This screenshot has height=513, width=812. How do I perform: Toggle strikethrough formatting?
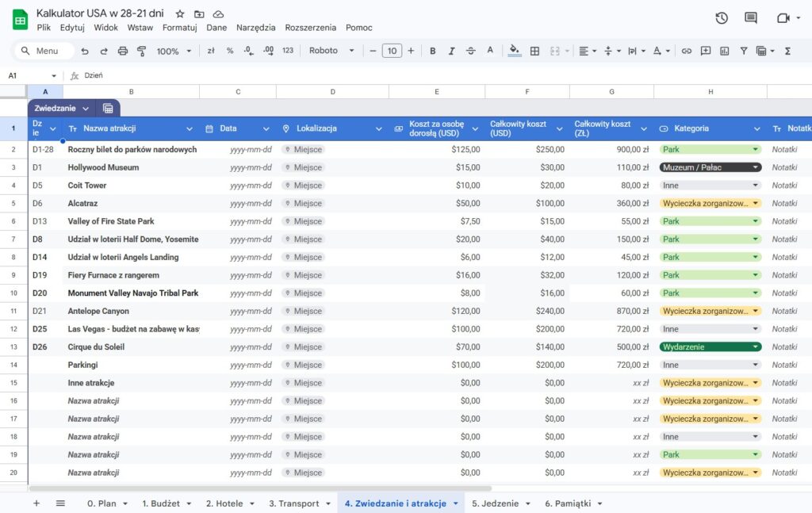click(471, 51)
